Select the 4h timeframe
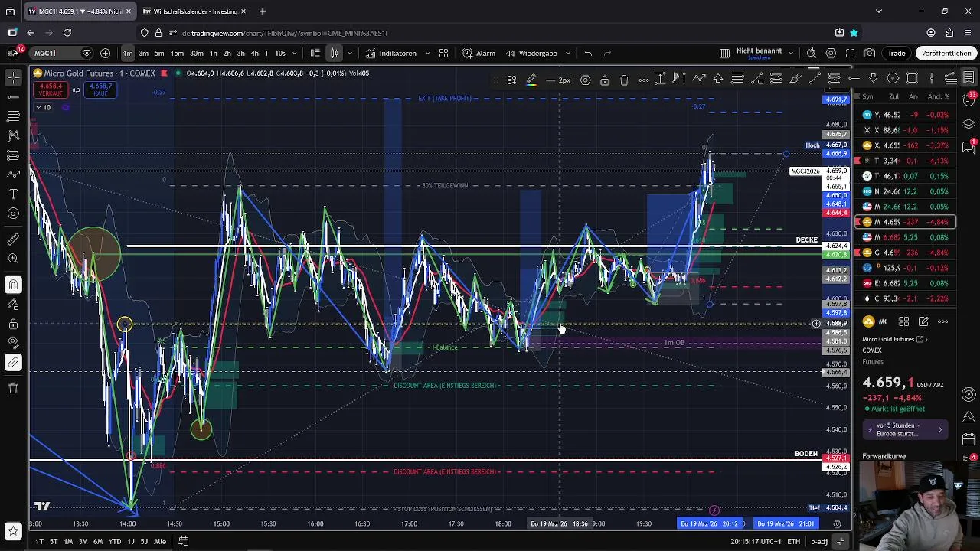The width and height of the screenshot is (980, 551). coord(254,53)
